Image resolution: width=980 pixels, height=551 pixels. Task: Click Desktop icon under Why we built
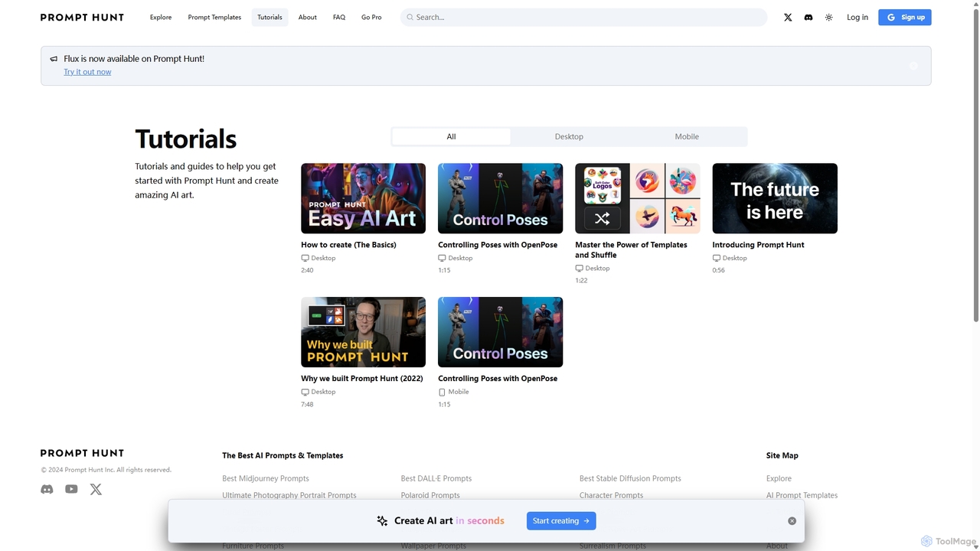point(305,392)
